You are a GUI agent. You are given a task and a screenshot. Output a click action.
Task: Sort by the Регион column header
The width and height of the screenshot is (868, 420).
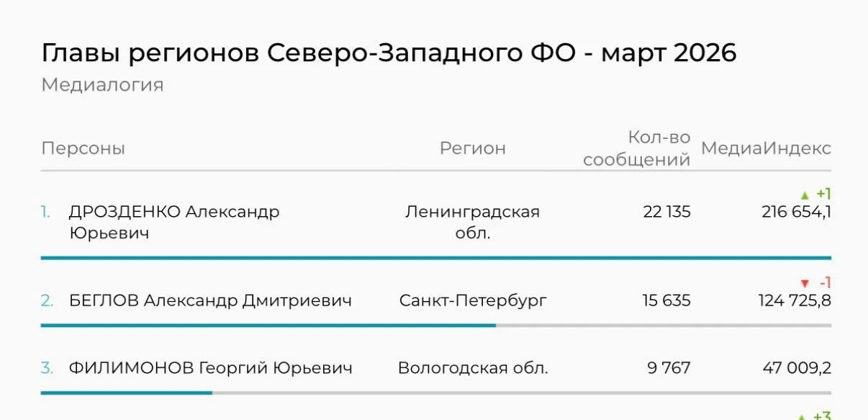[472, 148]
